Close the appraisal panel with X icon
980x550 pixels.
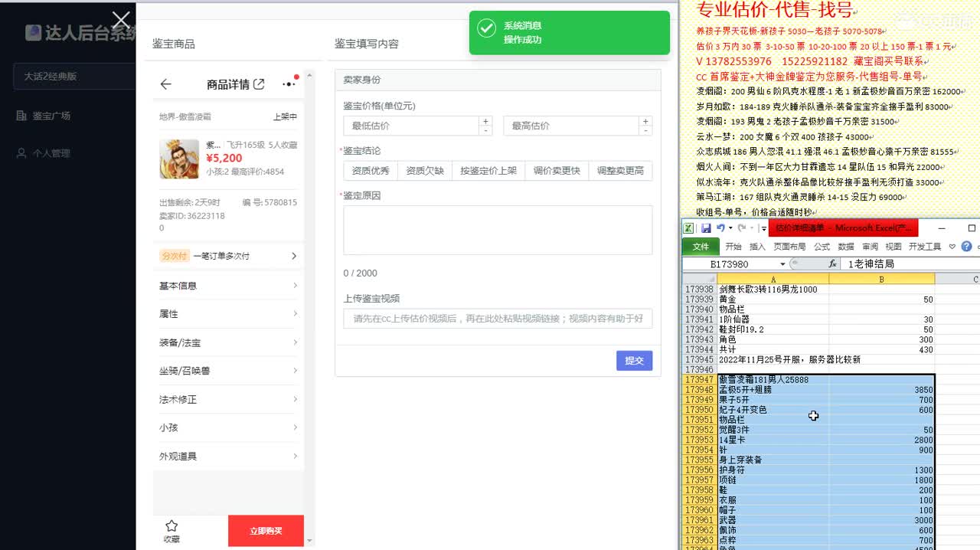click(121, 20)
